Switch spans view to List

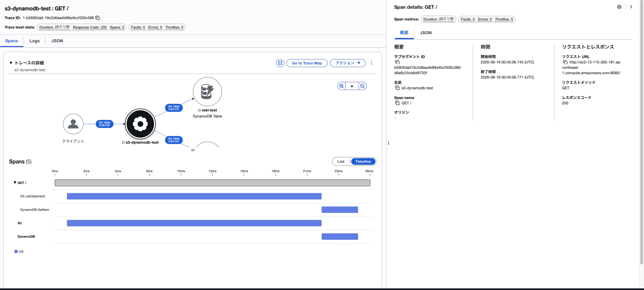pyautogui.click(x=341, y=161)
